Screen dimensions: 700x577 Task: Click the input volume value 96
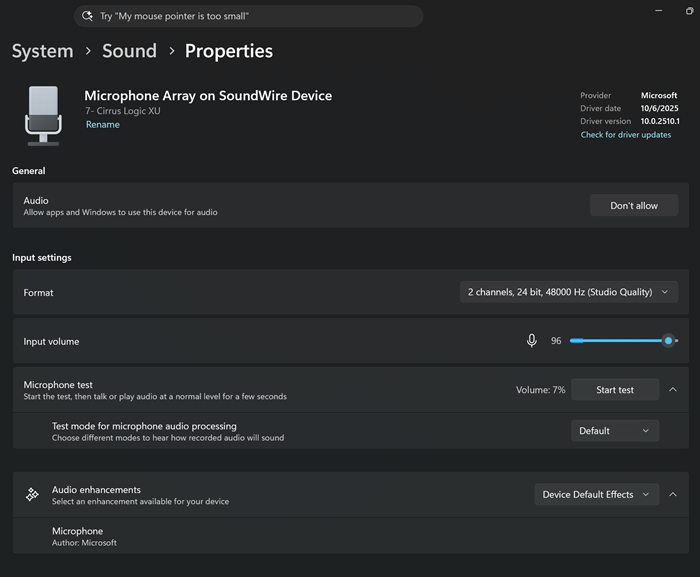(556, 341)
